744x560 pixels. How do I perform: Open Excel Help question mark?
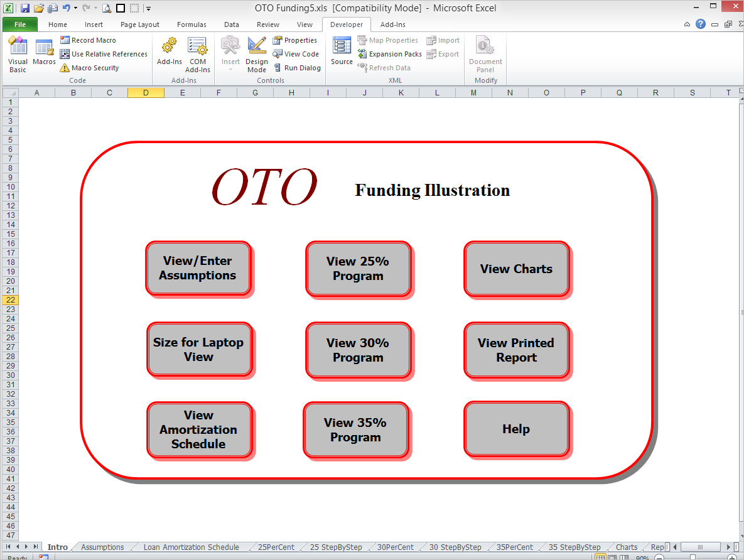coord(700,24)
